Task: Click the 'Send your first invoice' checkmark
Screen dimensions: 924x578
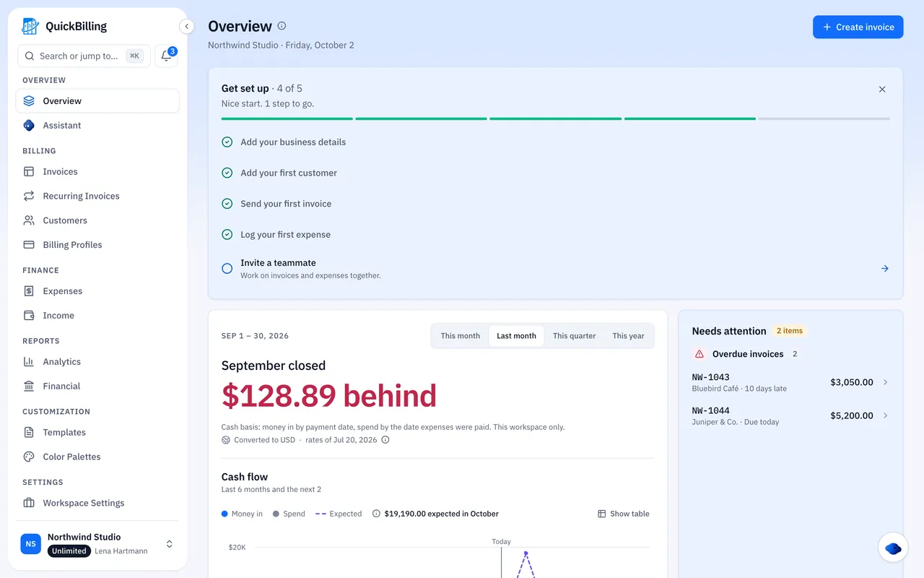Action: [x=227, y=204]
